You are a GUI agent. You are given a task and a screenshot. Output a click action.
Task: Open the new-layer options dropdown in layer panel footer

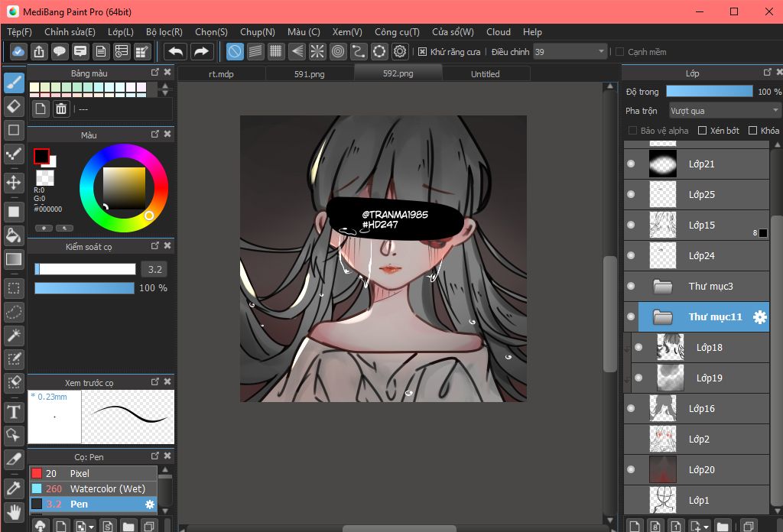pyautogui.click(x=706, y=527)
